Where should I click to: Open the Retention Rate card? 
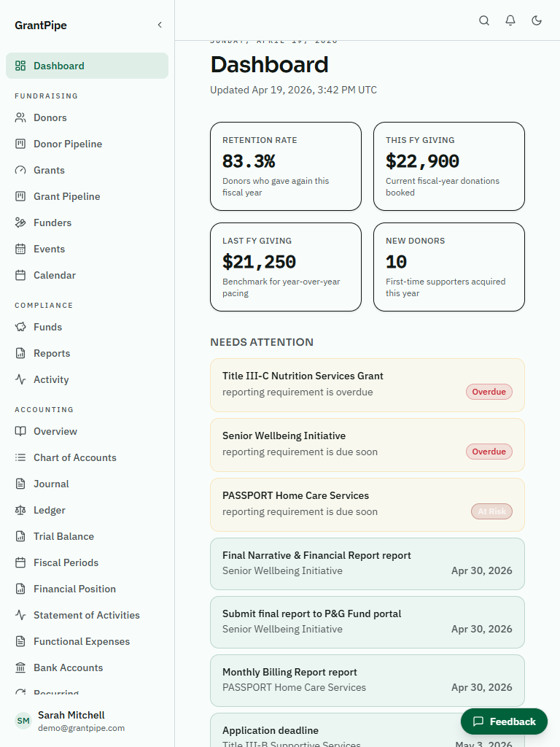[x=286, y=166]
